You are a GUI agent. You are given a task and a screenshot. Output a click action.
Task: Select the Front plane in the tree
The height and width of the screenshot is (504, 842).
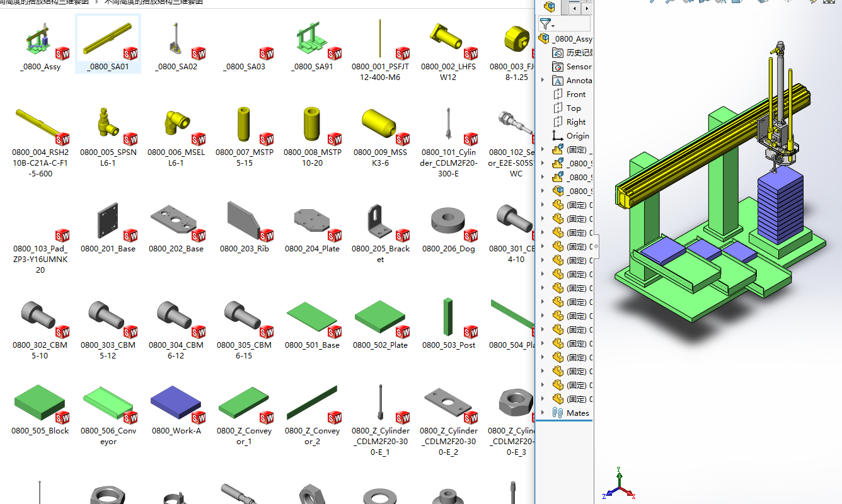pyautogui.click(x=569, y=94)
